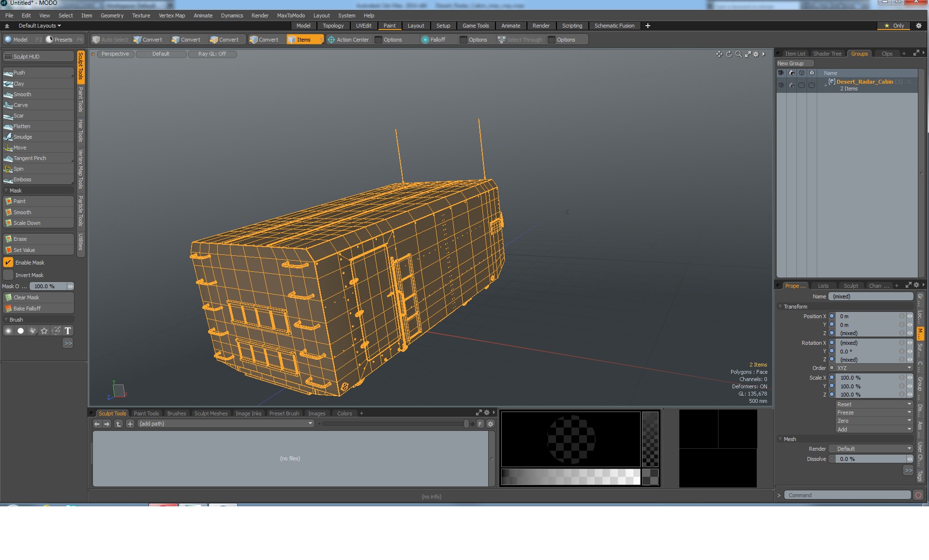Pick the star-shaped preset brush tip
This screenshot has height=560, width=929.
(44, 331)
